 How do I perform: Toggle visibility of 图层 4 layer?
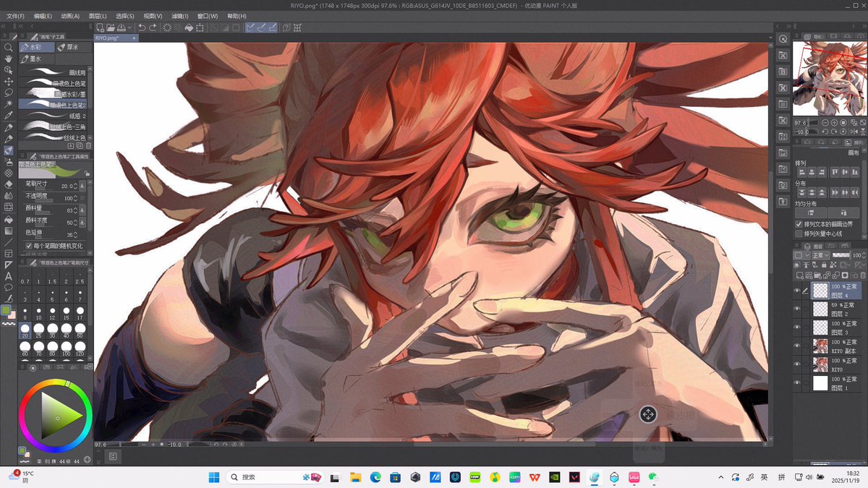(x=797, y=291)
